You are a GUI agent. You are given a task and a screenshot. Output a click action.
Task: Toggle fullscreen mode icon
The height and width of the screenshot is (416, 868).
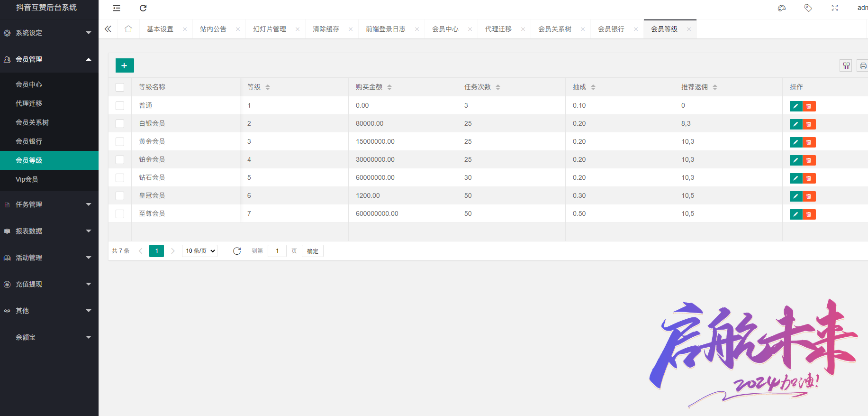[835, 8]
